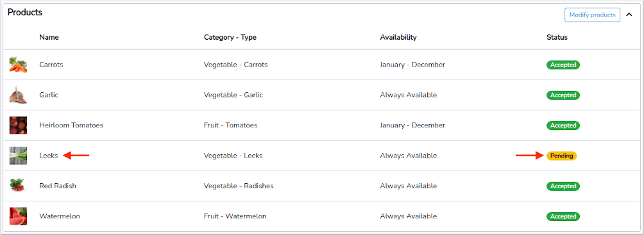
Task: Click the Accepted badge for Carrots
Action: pyautogui.click(x=563, y=65)
